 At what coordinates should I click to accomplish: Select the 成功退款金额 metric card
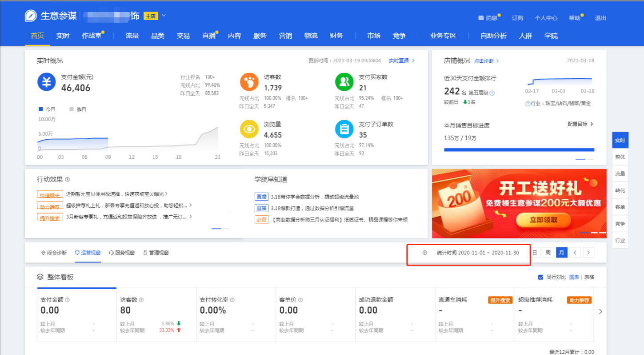(395, 315)
